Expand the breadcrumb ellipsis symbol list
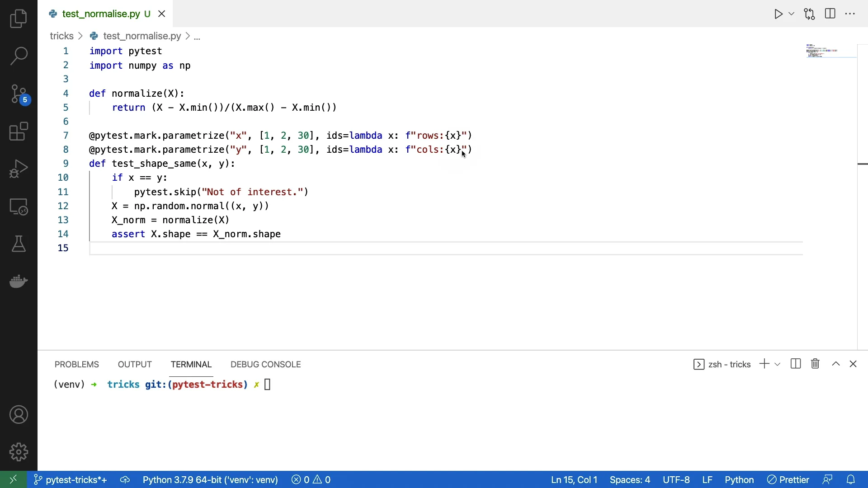The height and width of the screenshot is (488, 868). click(x=198, y=37)
